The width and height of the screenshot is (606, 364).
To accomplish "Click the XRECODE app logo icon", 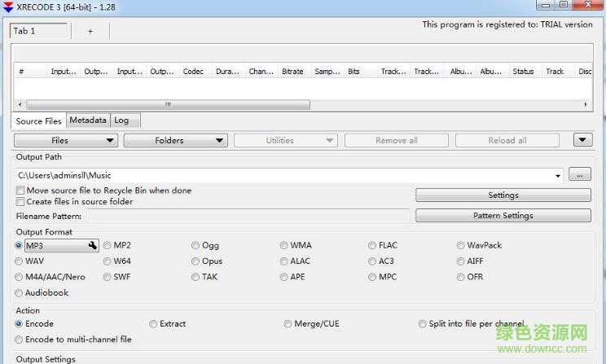I will 8,7.
